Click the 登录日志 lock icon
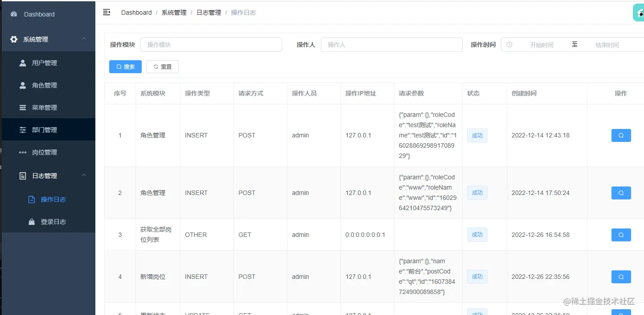644x315 pixels. point(32,222)
